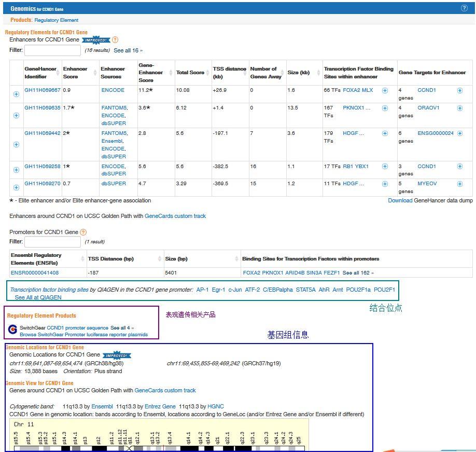The height and width of the screenshot is (452, 476).
Task: Expand row details for GH11H069442
Action: pyautogui.click(x=16, y=145)
